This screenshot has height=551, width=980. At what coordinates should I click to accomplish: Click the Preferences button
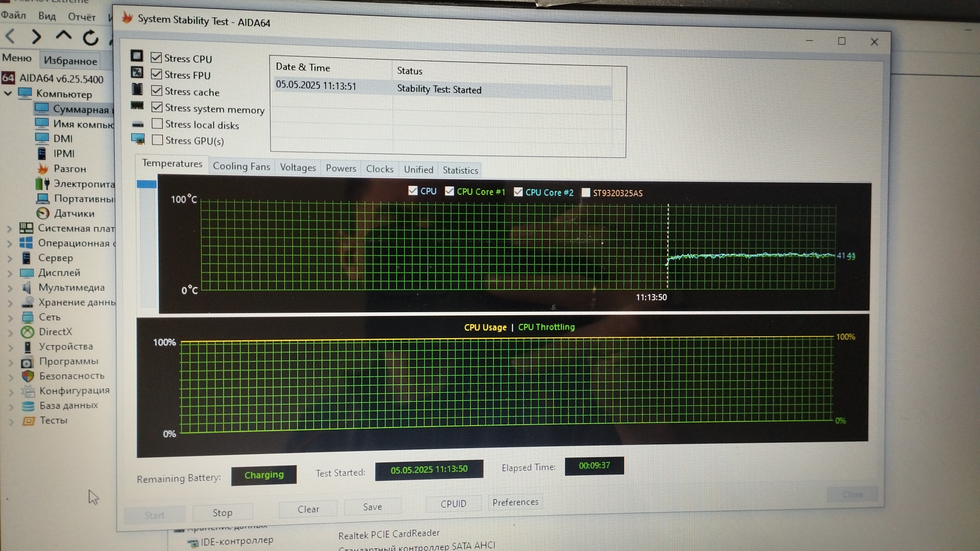click(515, 502)
